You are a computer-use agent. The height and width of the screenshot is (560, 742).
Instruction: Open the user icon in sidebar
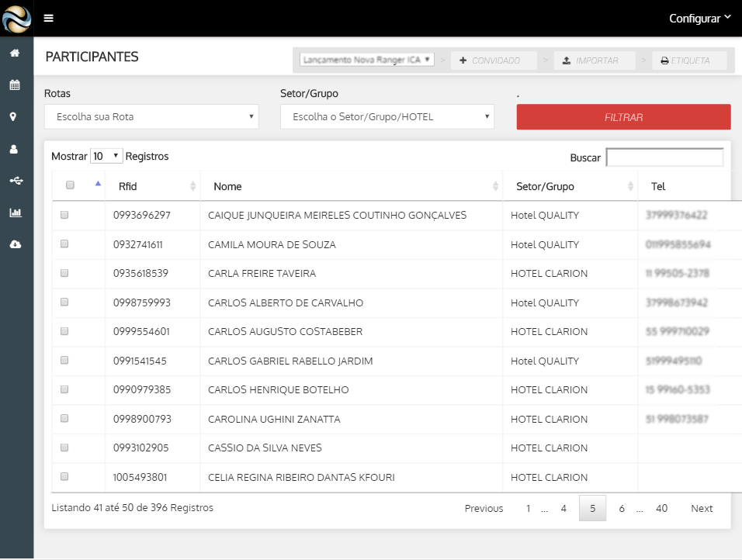14,150
